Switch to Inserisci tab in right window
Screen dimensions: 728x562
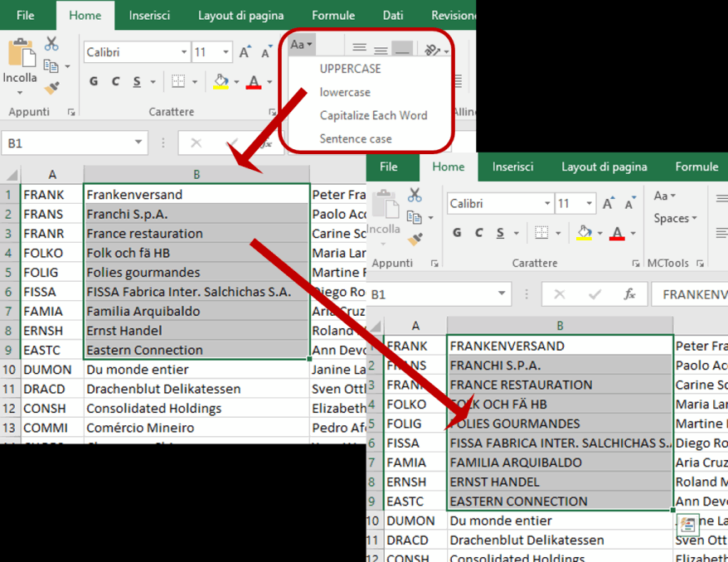pos(512,167)
